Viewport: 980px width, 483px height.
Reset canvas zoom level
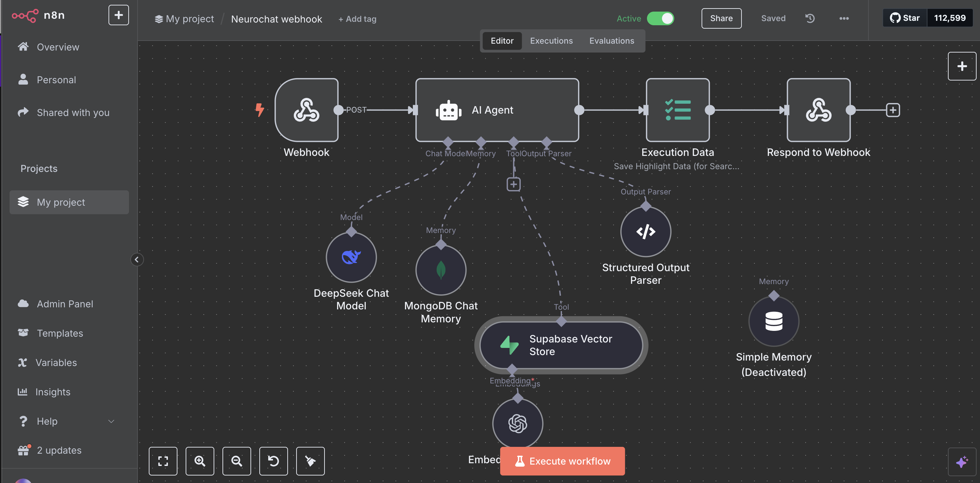(x=273, y=460)
